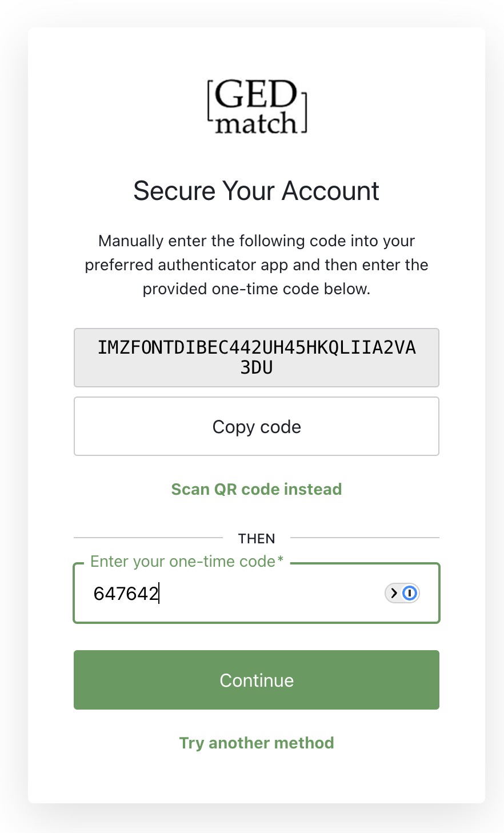Image resolution: width=504 pixels, height=833 pixels.
Task: Click the word match in logo
Action: 255,123
